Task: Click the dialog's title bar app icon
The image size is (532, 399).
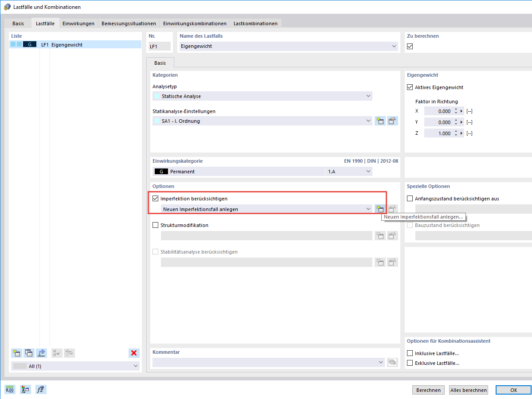Action: pos(7,7)
